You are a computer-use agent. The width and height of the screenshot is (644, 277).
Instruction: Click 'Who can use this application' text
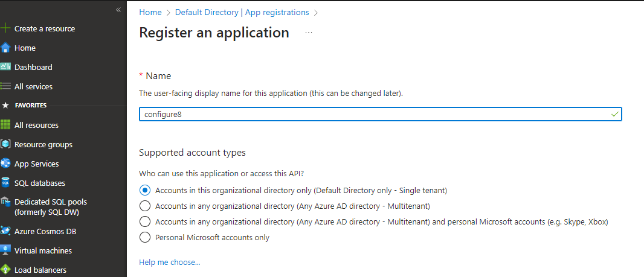[221, 174]
